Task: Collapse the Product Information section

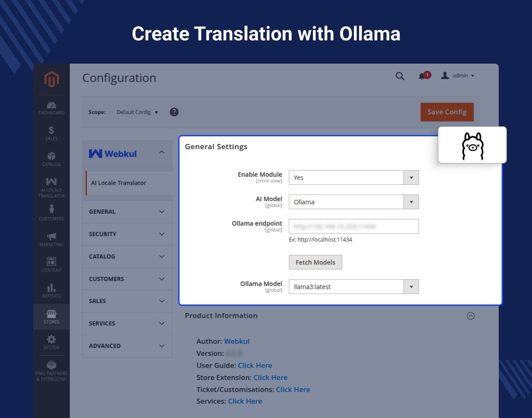Action: (x=470, y=316)
